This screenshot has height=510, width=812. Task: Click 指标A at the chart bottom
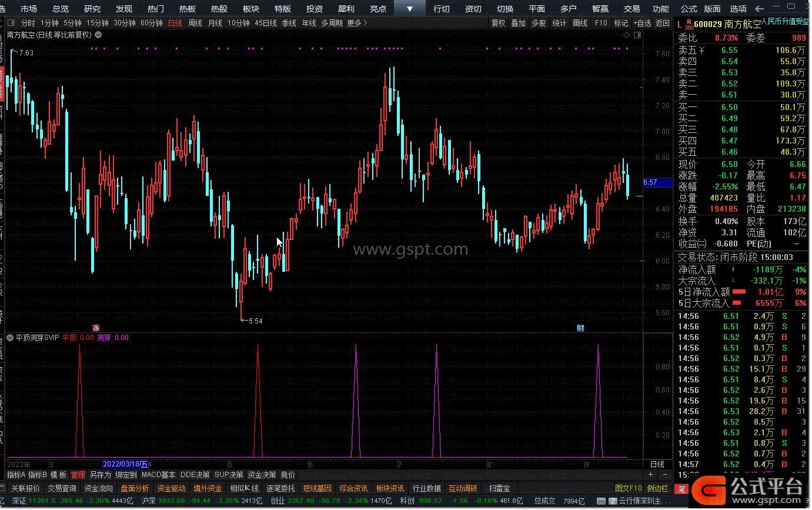(16, 475)
